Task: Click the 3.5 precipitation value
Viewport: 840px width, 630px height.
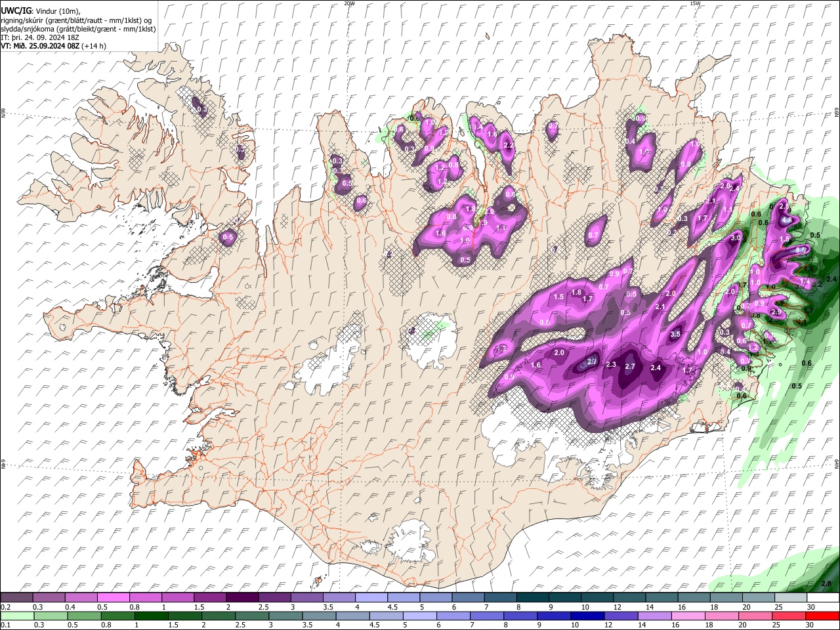Action: coord(675,334)
